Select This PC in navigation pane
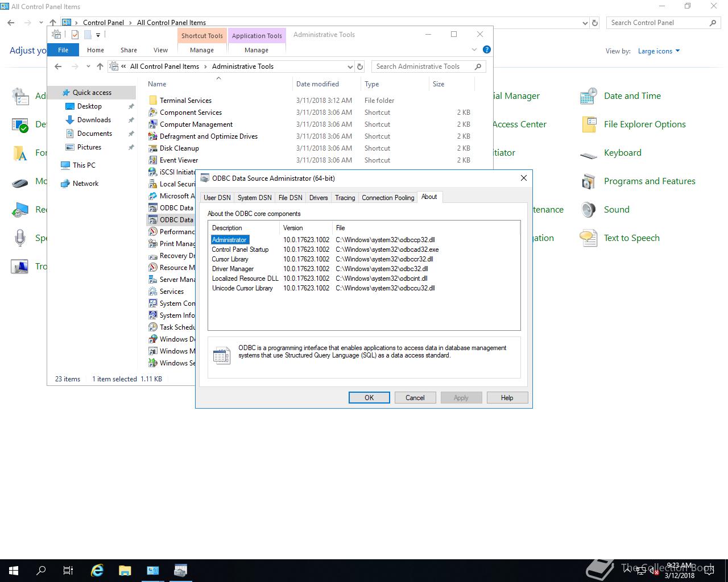Screen dimensions: 728x582 tap(84, 165)
